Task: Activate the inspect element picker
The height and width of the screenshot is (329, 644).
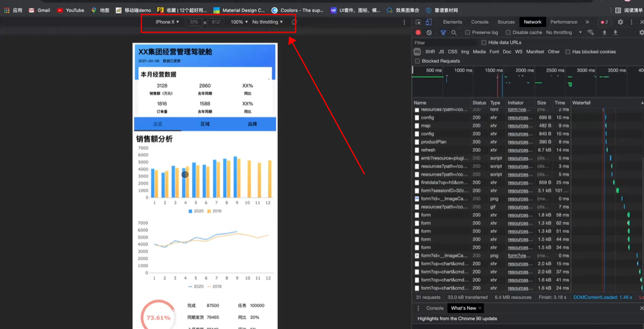Action: coord(418,22)
